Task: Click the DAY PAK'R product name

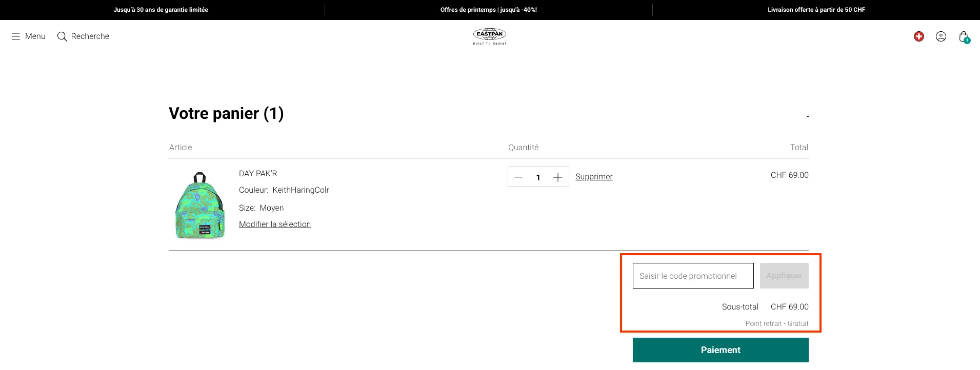Action: click(x=258, y=174)
